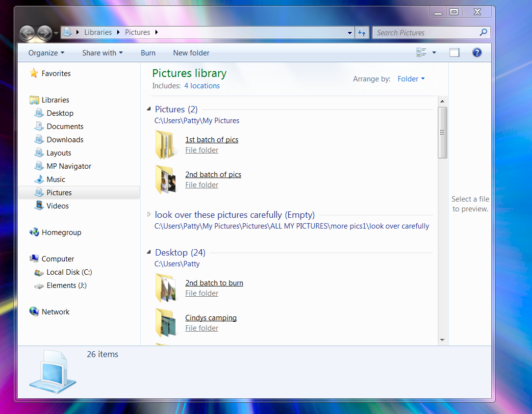The image size is (532, 414).
Task: Open the Documents library
Action: (65, 126)
